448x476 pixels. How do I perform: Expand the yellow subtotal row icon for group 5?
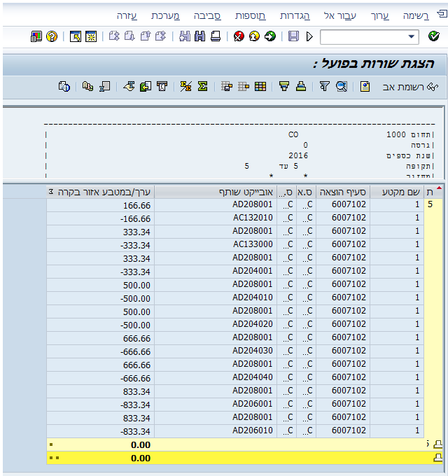(437, 444)
